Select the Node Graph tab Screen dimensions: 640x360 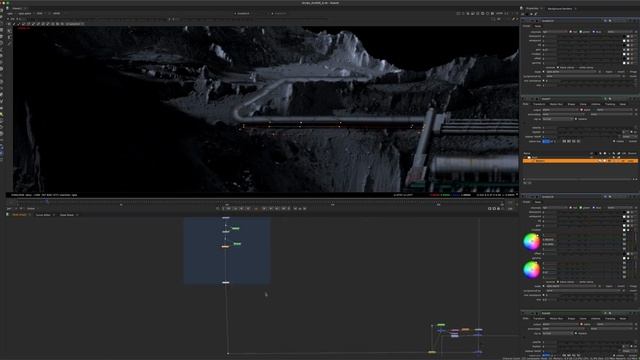click(x=20, y=215)
